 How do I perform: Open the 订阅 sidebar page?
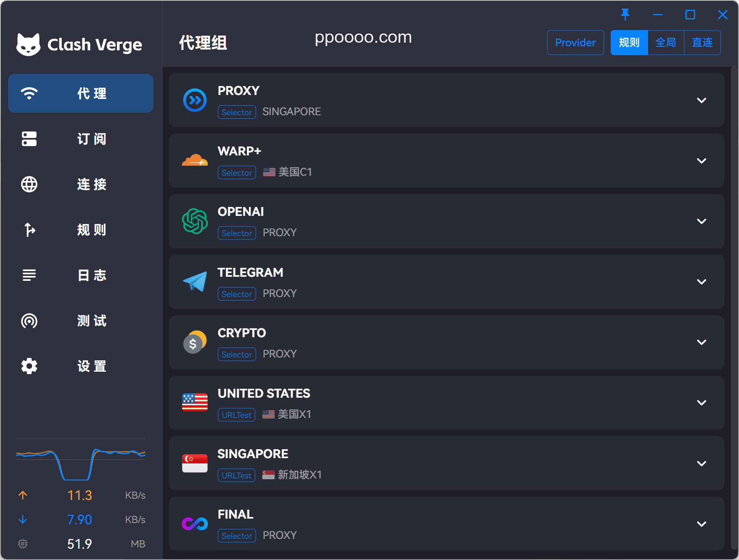81,139
